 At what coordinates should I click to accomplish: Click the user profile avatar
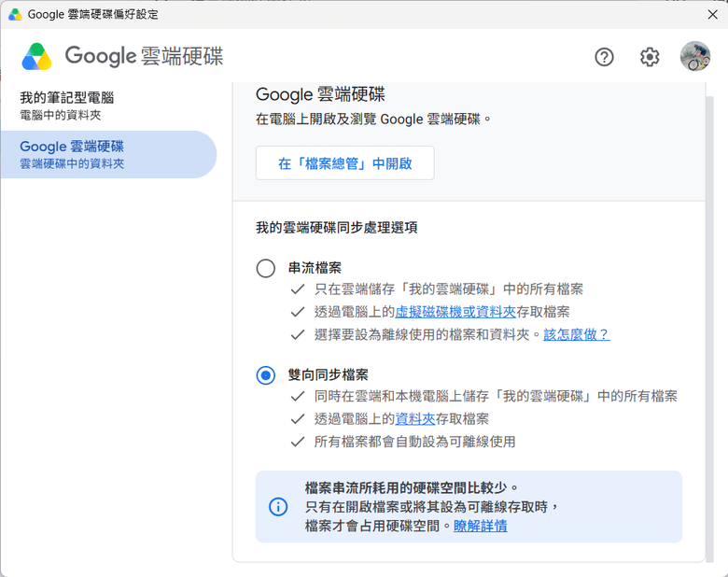tap(695, 57)
